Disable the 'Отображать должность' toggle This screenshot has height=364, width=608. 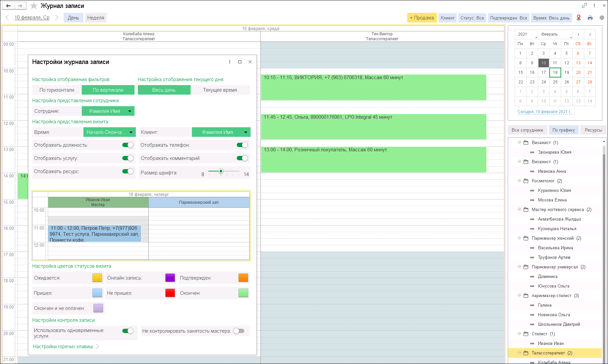click(x=128, y=145)
